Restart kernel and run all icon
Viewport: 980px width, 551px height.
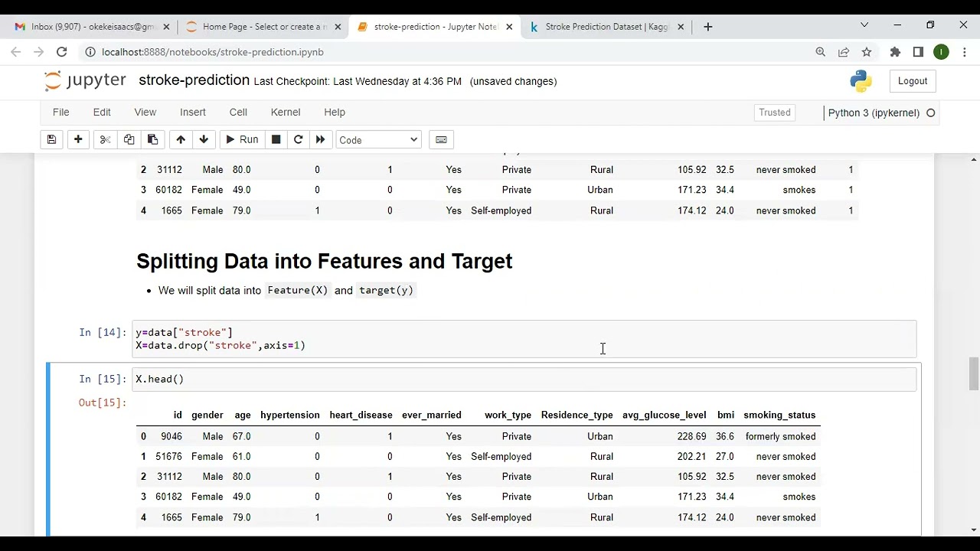pos(320,139)
